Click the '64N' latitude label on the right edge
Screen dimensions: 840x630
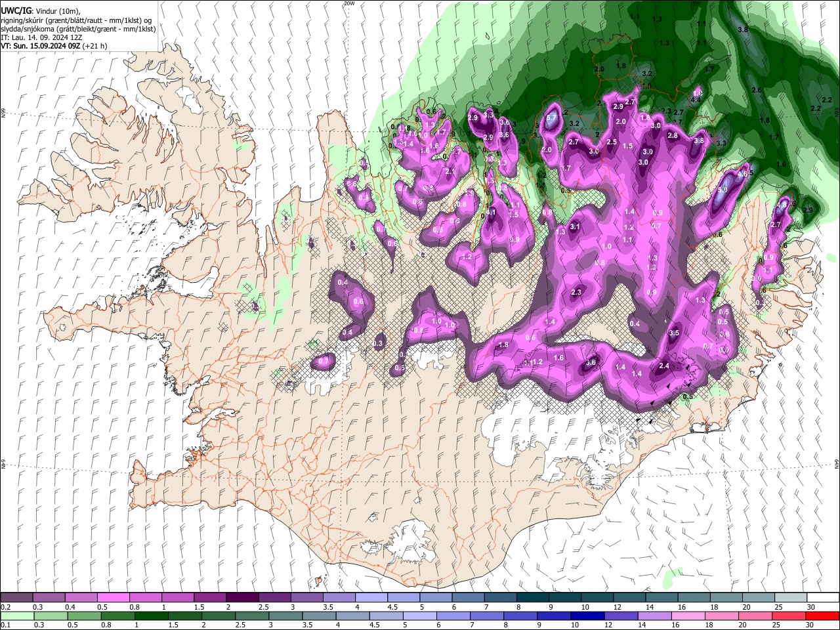point(837,463)
